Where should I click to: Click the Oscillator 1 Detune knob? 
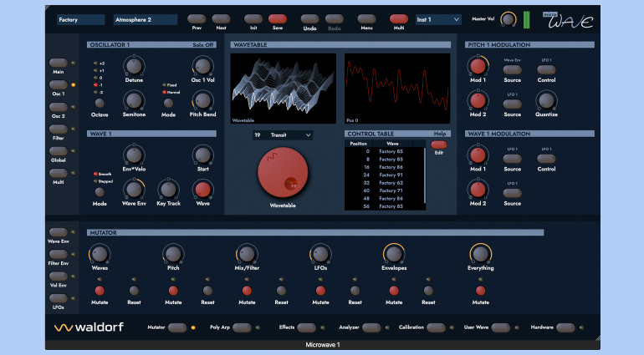(134, 66)
